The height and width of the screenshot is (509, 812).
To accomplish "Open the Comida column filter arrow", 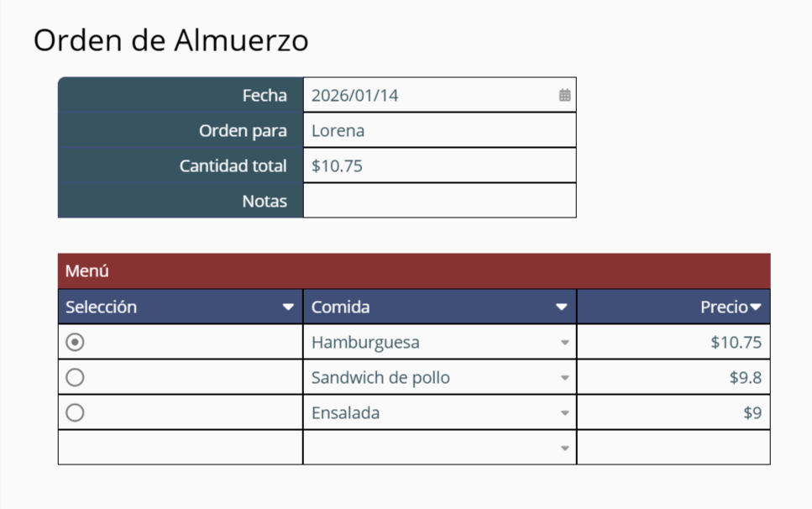I will point(562,307).
